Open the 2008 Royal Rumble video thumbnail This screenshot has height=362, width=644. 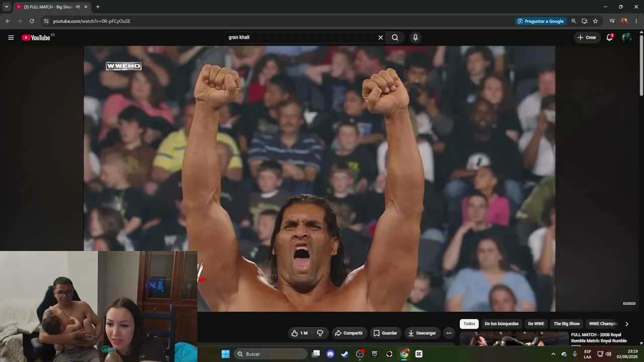(x=514, y=339)
